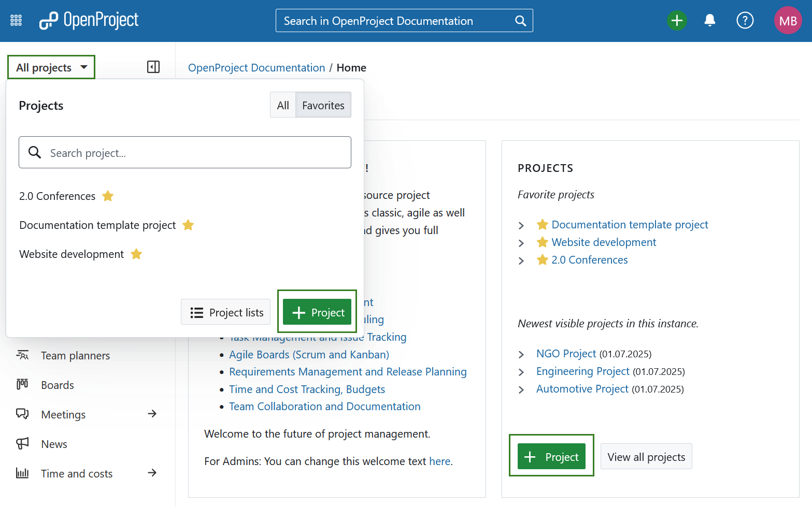The width and height of the screenshot is (812, 507).
Task: Expand Website development in favorites widget
Action: (521, 243)
